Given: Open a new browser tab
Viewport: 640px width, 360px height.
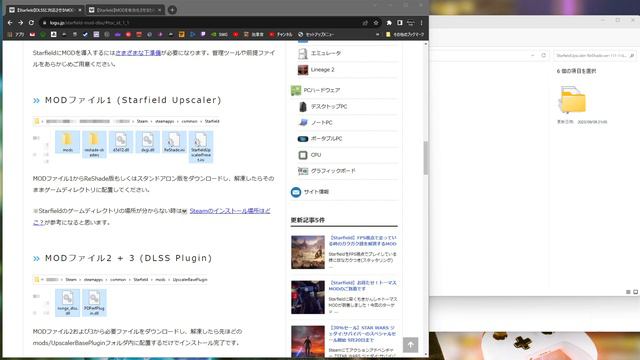Looking at the screenshot, I should pos(172,10).
